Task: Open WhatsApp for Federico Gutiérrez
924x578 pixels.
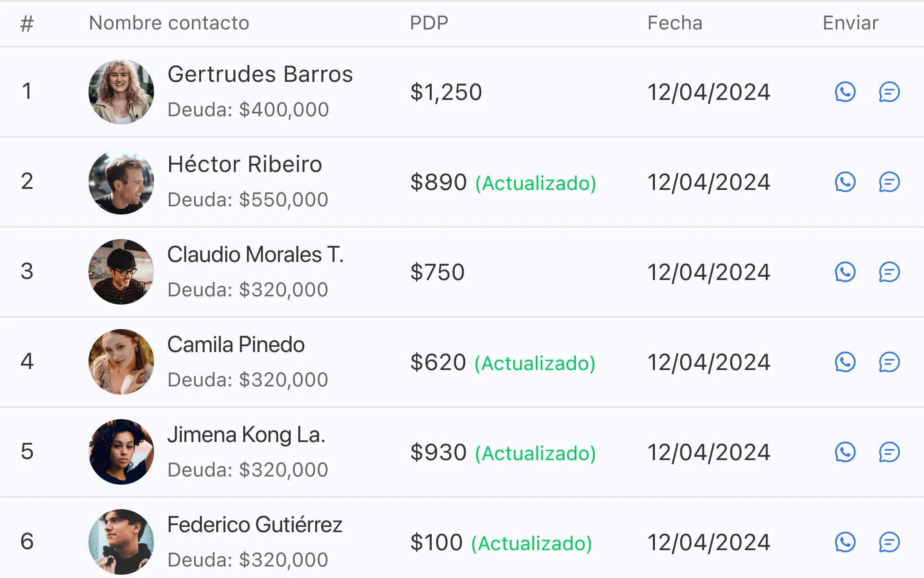Action: (x=845, y=542)
